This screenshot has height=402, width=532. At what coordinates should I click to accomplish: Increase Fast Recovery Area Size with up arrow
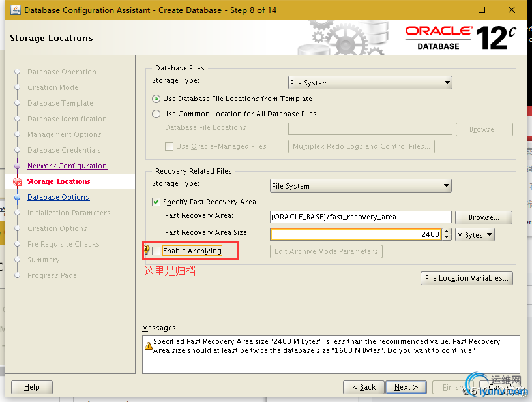click(447, 232)
